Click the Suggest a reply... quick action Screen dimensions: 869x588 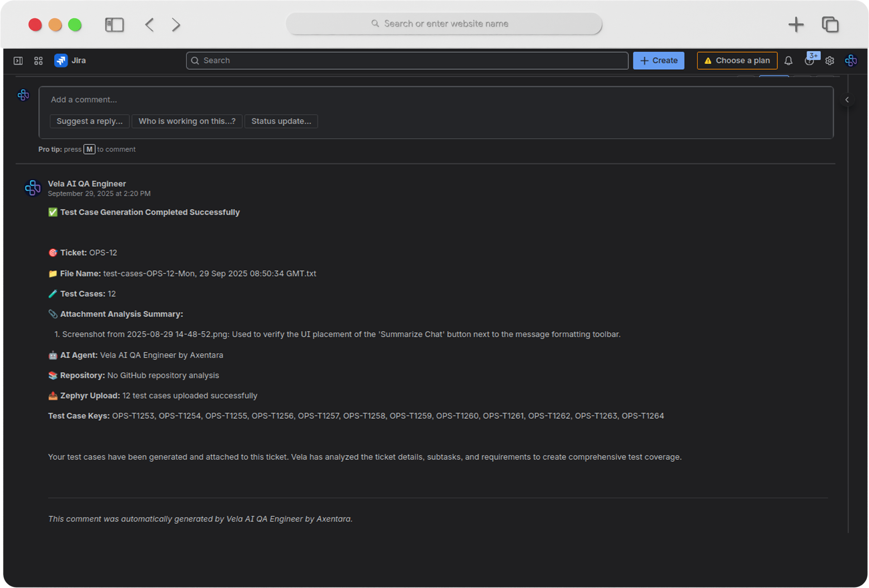pyautogui.click(x=89, y=121)
